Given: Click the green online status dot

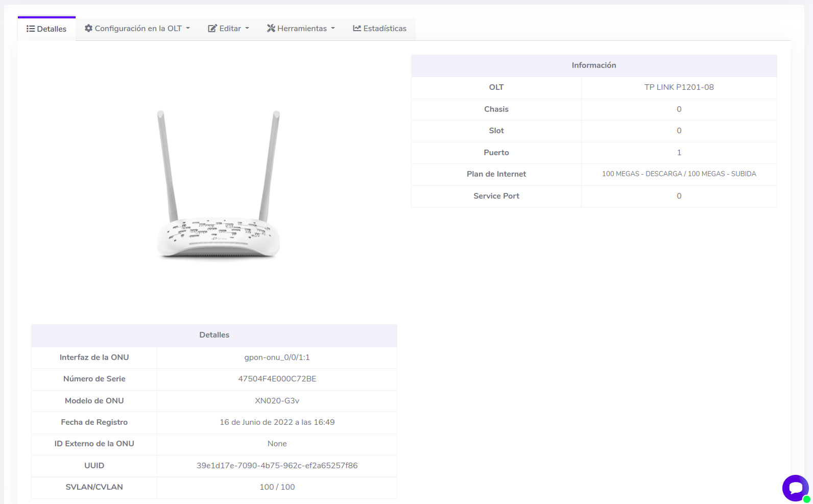Looking at the screenshot, I should [x=806, y=499].
